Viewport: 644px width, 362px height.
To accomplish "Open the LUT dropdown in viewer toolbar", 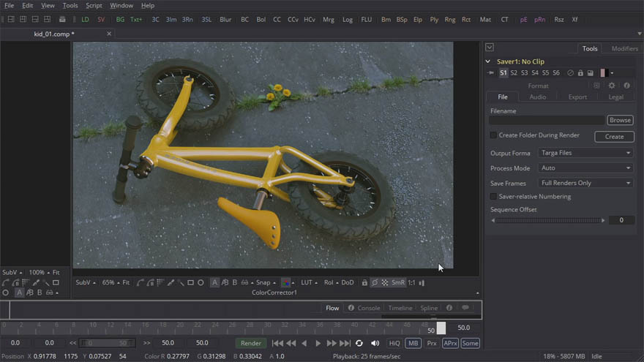I will point(309,282).
